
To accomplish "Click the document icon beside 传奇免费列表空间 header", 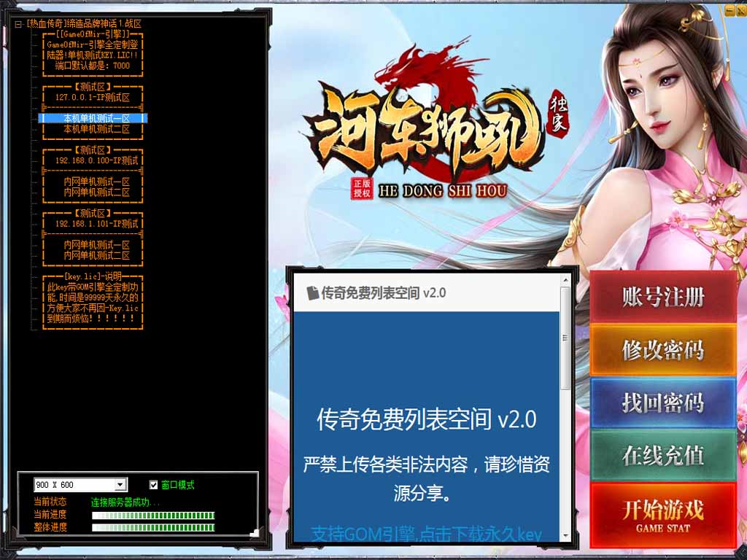I will click(x=312, y=293).
